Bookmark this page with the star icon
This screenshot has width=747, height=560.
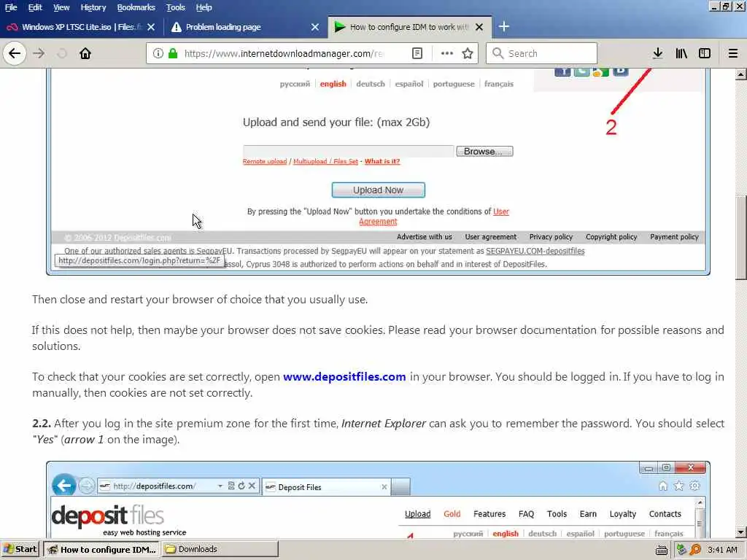[468, 53]
